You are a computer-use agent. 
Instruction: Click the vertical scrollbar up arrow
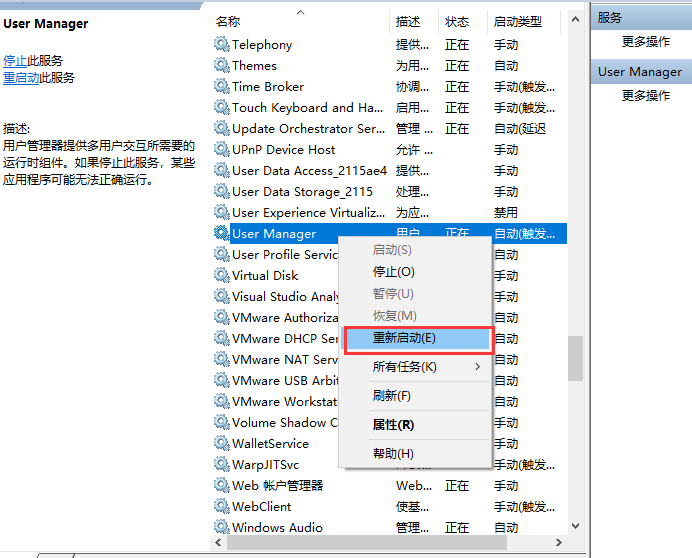point(575,19)
